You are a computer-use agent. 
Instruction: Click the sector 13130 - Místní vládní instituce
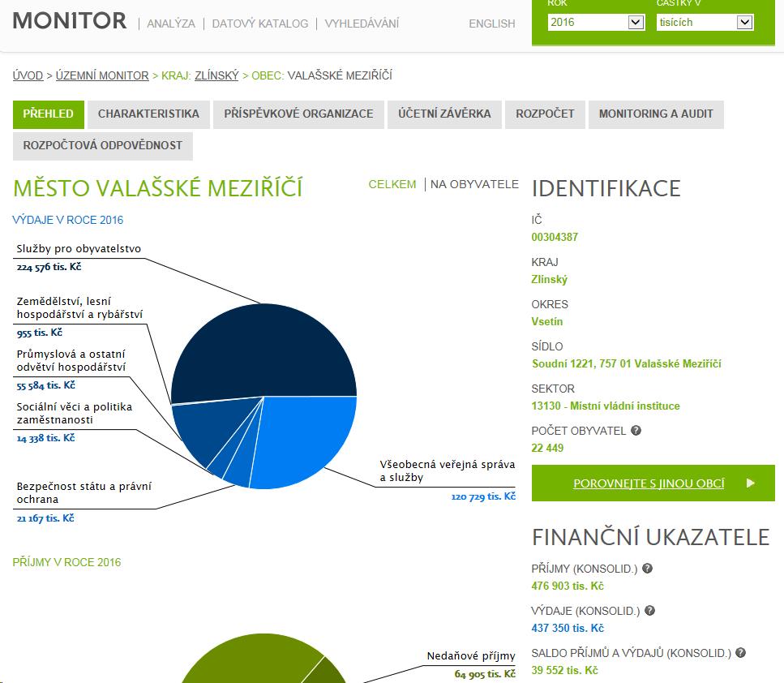point(606,406)
